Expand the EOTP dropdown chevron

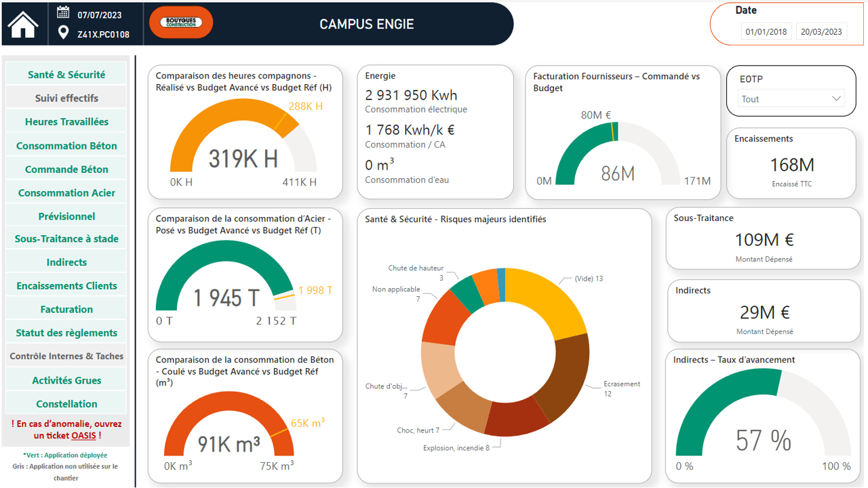(835, 99)
